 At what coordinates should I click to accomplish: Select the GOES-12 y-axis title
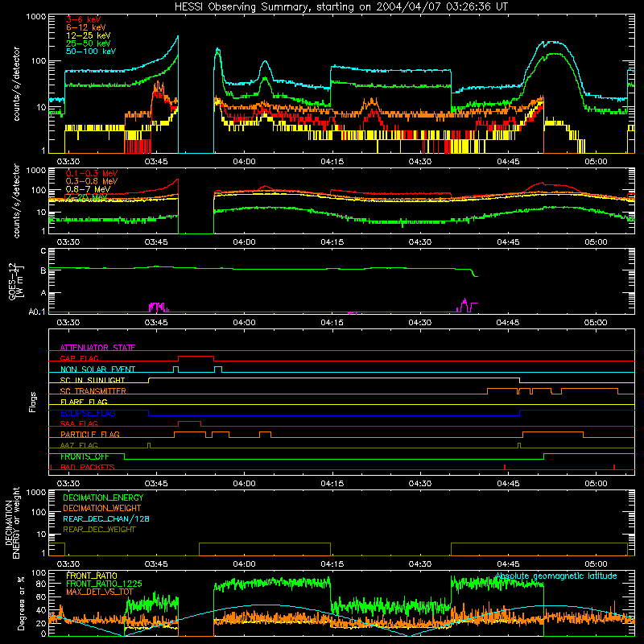click(16, 281)
